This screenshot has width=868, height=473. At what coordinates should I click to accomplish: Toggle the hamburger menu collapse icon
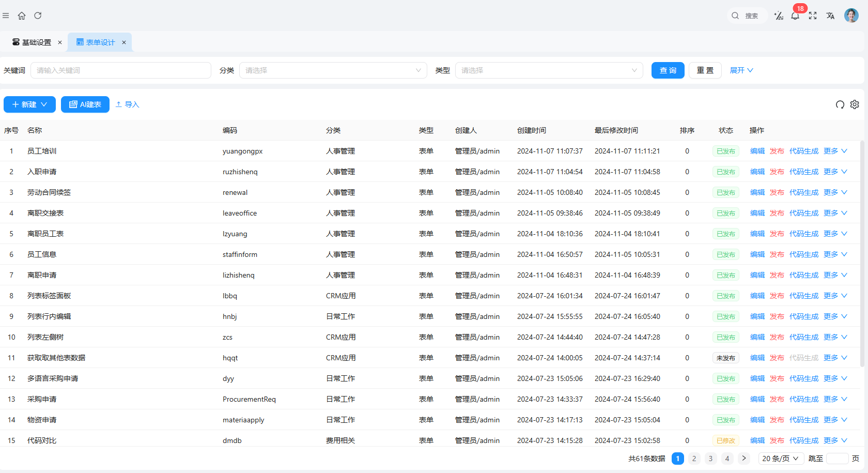(6, 16)
